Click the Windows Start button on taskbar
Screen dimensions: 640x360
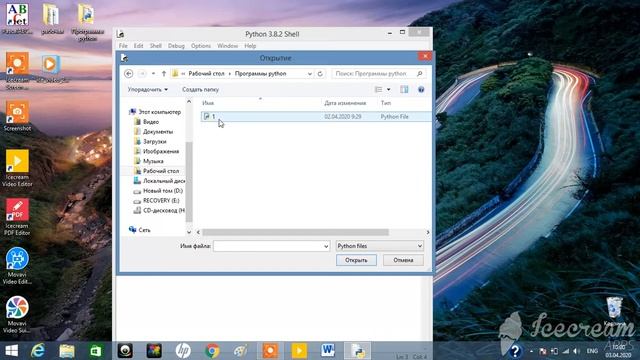point(12,351)
